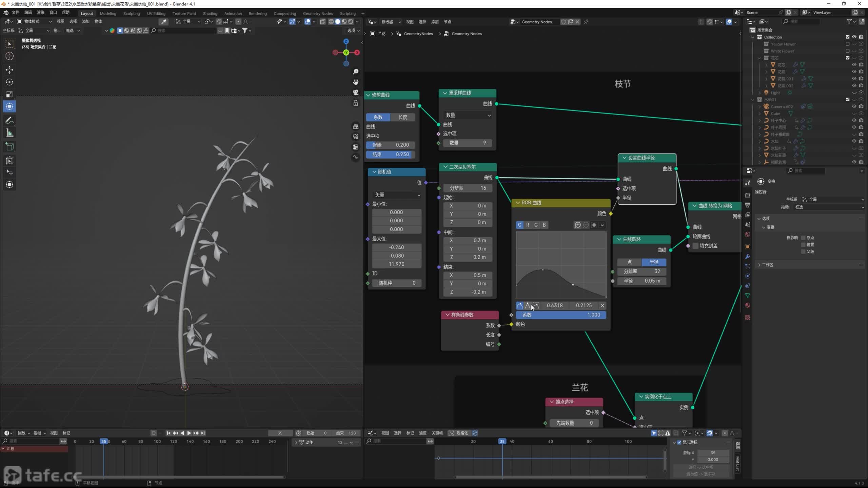Hide the Camera.002 object with eye icon

(x=854, y=106)
